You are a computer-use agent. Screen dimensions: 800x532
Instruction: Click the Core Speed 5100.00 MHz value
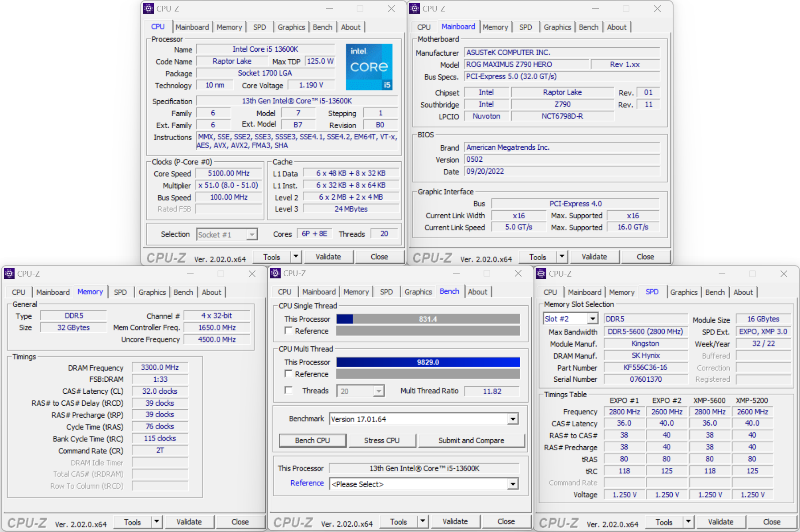click(229, 174)
